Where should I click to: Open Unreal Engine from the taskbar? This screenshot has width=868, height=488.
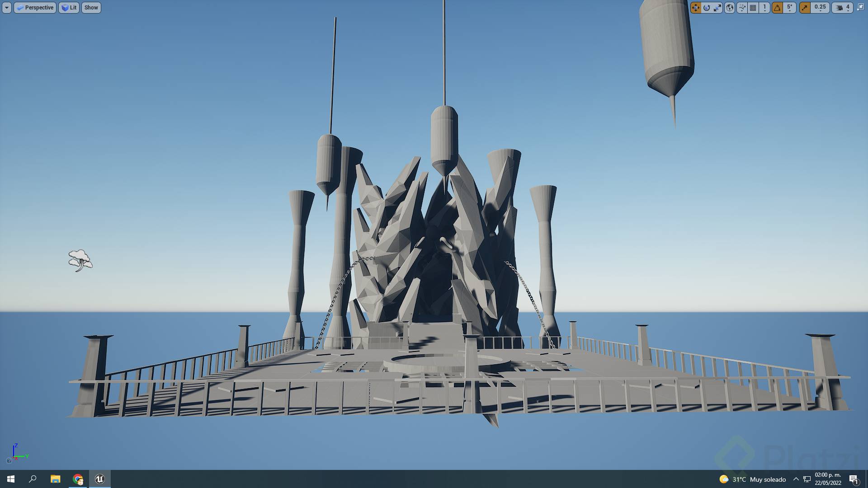click(x=100, y=479)
